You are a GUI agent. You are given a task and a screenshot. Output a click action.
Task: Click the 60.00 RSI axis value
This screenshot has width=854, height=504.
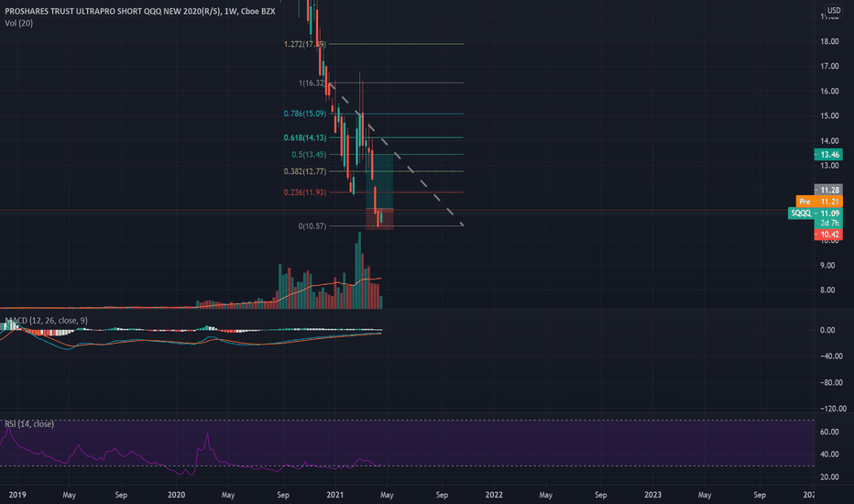click(x=829, y=433)
